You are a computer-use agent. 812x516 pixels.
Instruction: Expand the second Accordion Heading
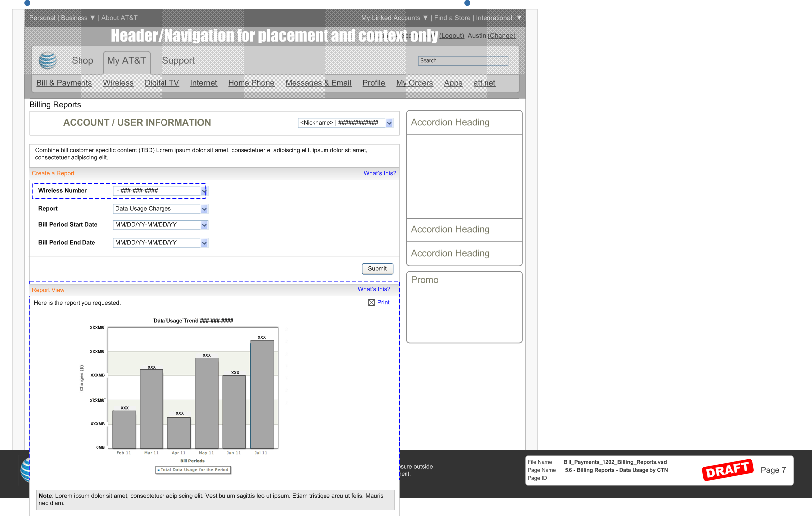tap(464, 229)
